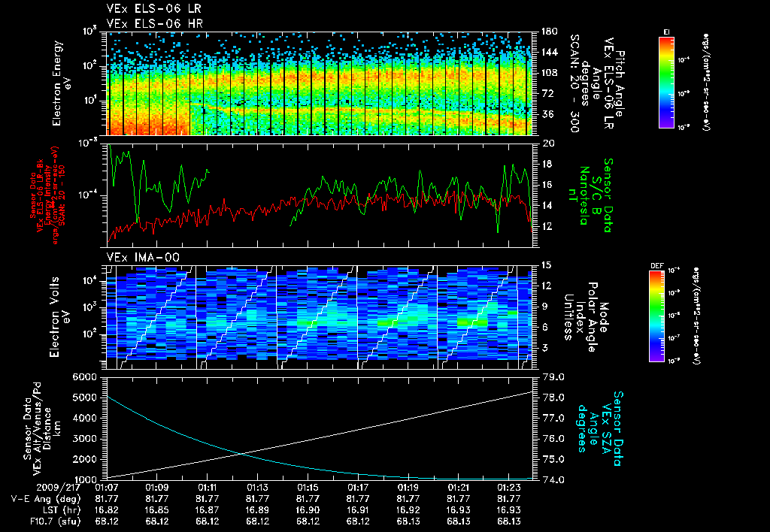Click the pitch angle tick '108'
The image size is (770, 532).
549,73
